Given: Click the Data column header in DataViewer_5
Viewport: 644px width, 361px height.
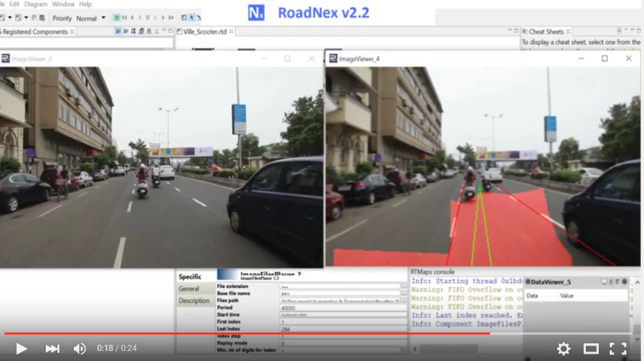Looking at the screenshot, I should pos(532,296).
